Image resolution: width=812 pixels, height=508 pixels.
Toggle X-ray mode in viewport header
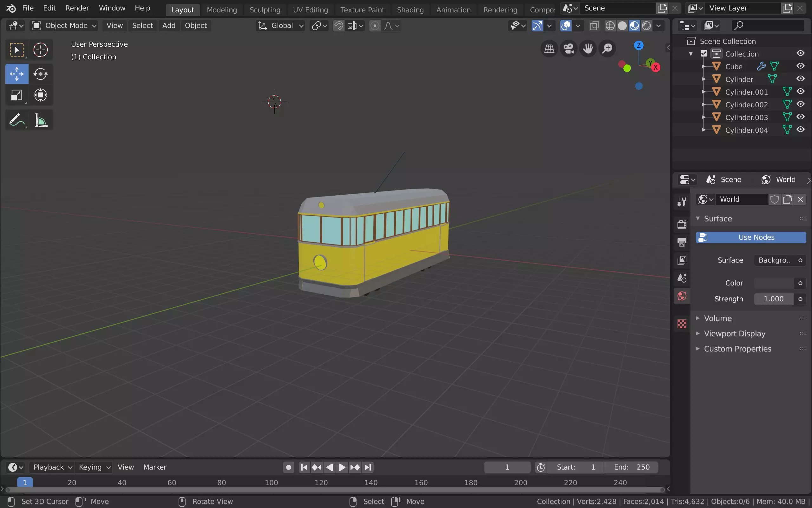(594, 26)
